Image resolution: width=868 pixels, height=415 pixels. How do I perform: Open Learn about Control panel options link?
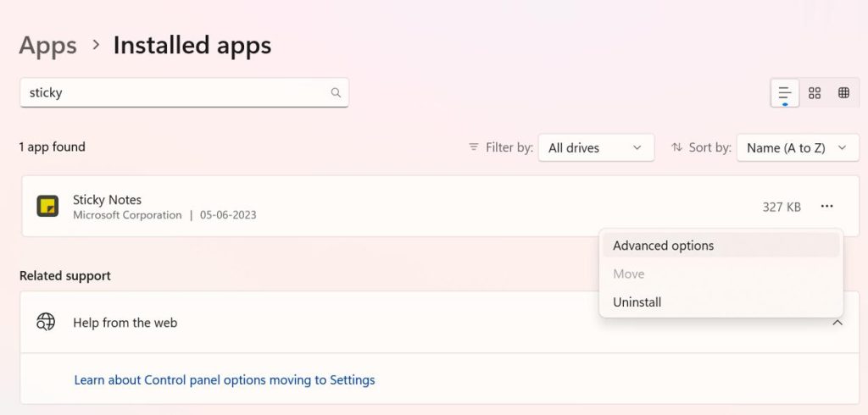point(224,380)
